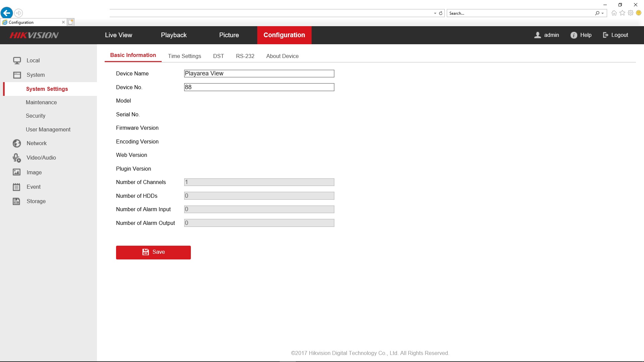Click the browser back arrow button

point(7,13)
